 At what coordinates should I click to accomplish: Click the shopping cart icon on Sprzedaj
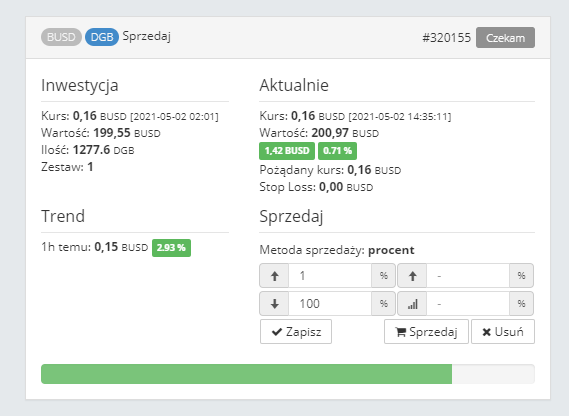tap(401, 332)
